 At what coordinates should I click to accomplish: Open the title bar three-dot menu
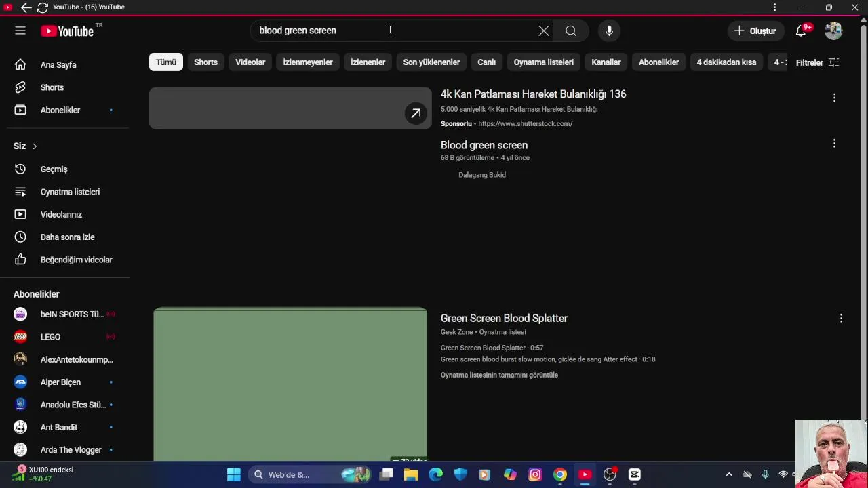click(774, 7)
